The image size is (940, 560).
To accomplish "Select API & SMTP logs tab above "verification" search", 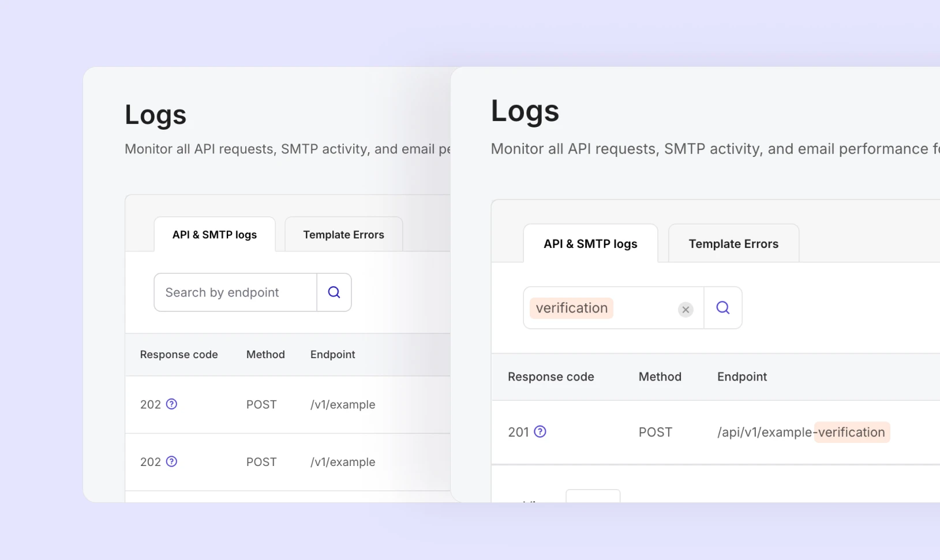I will 590,244.
